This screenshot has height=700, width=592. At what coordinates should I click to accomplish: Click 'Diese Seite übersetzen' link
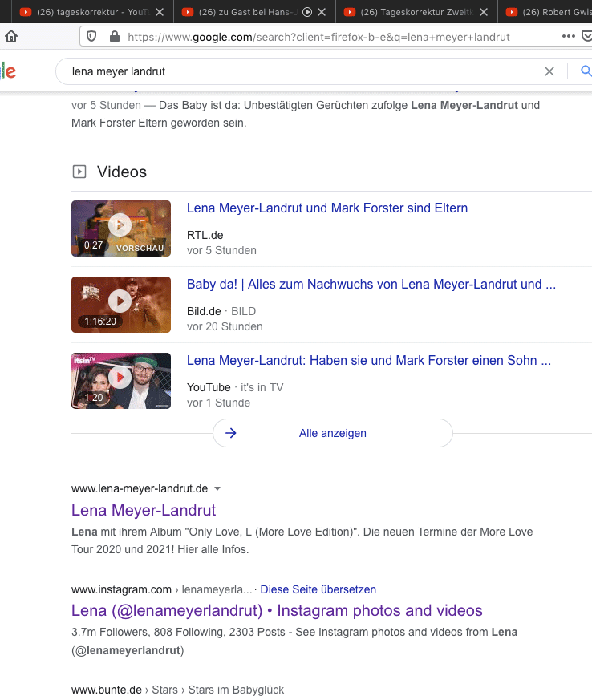[x=318, y=589]
